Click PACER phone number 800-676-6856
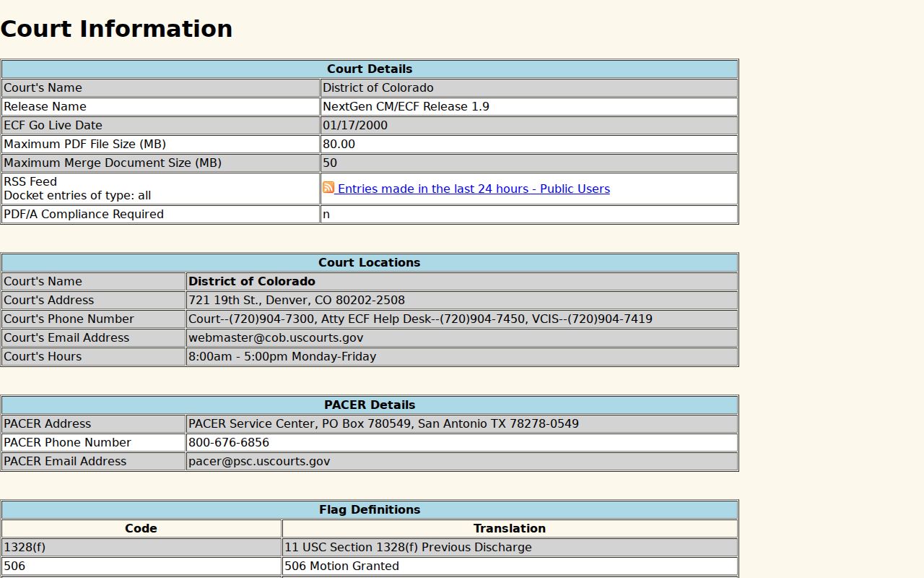 [229, 443]
